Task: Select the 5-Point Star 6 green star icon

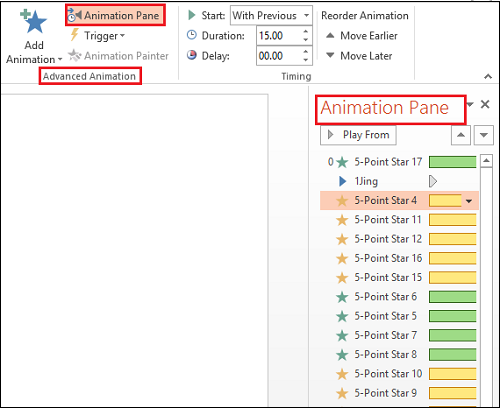Action: [342, 297]
